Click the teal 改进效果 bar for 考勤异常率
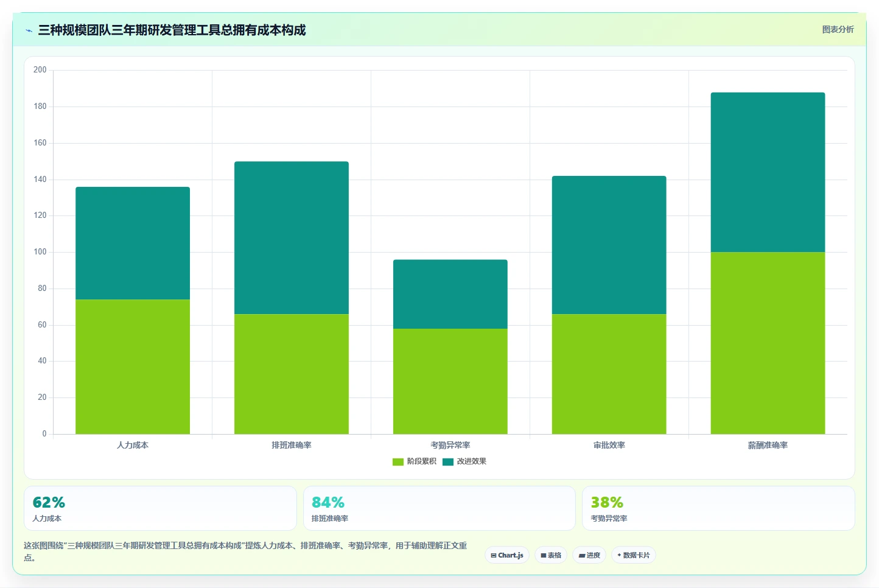 [450, 294]
